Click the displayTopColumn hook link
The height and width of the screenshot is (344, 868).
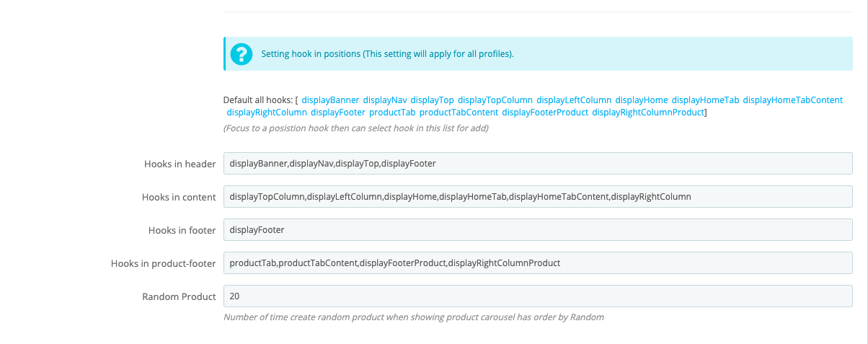coord(495,100)
